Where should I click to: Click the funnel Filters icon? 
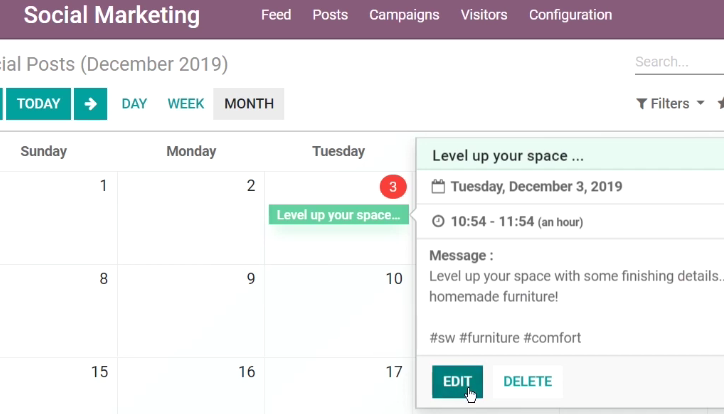(x=641, y=104)
